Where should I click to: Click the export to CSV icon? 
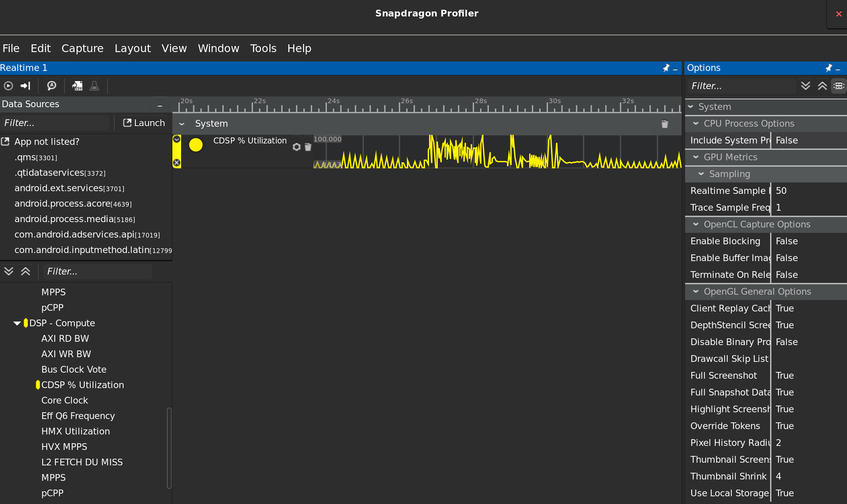pyautogui.click(x=77, y=86)
